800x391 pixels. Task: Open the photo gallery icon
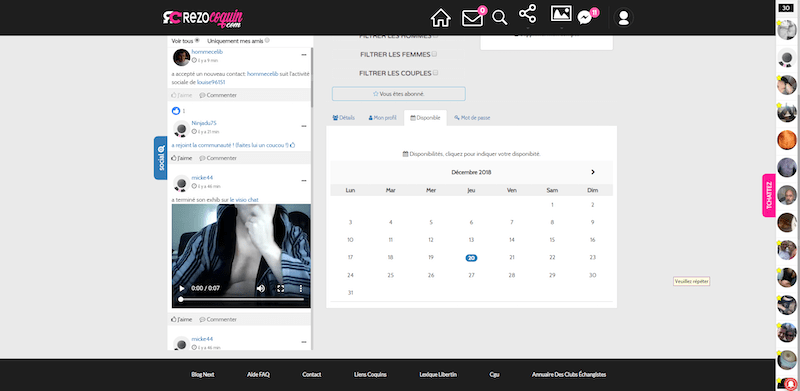point(561,13)
